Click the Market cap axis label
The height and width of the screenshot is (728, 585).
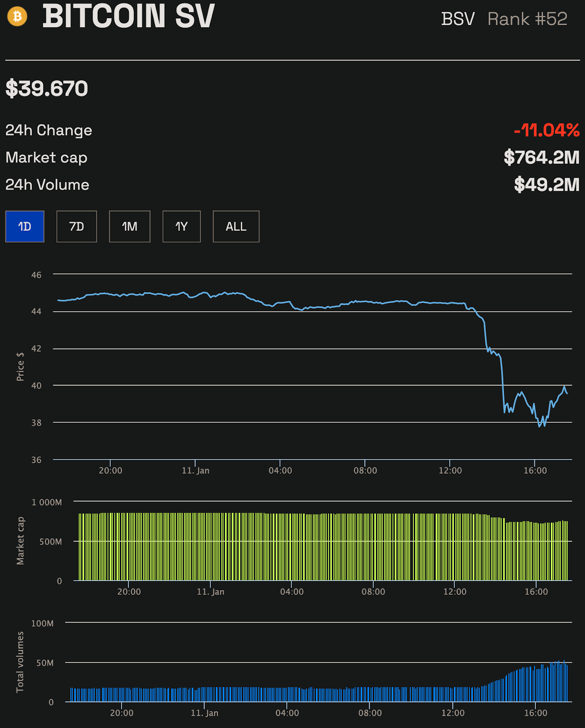(x=20, y=541)
